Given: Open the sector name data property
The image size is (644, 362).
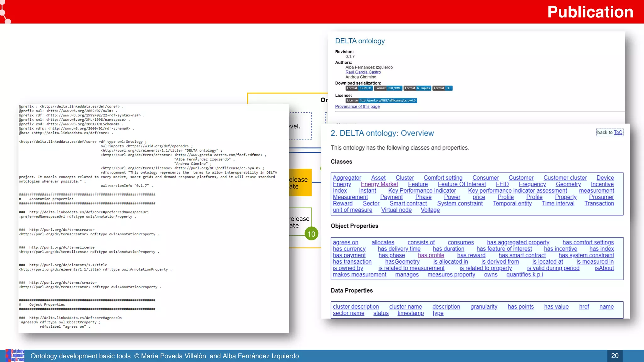Looking at the screenshot, I should 348,313.
